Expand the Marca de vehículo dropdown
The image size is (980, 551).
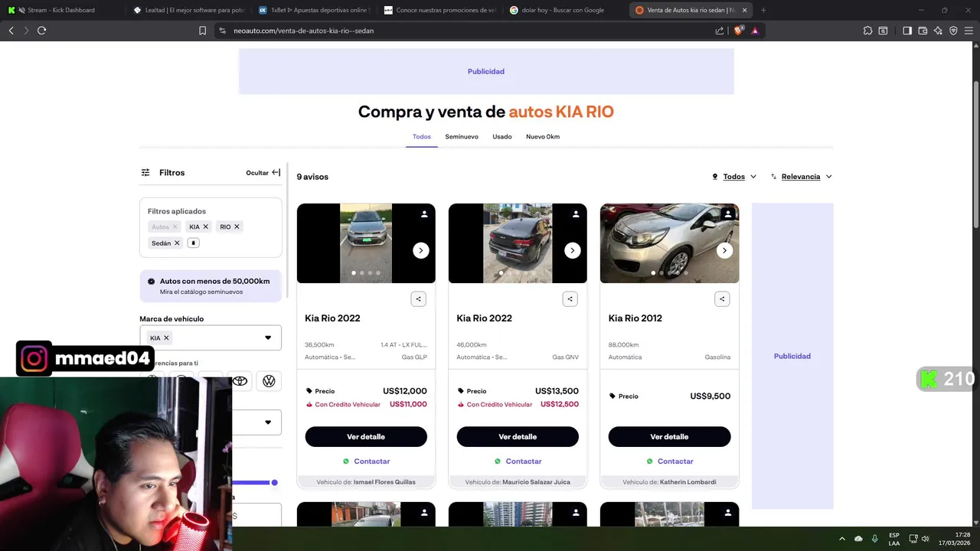pyautogui.click(x=268, y=337)
